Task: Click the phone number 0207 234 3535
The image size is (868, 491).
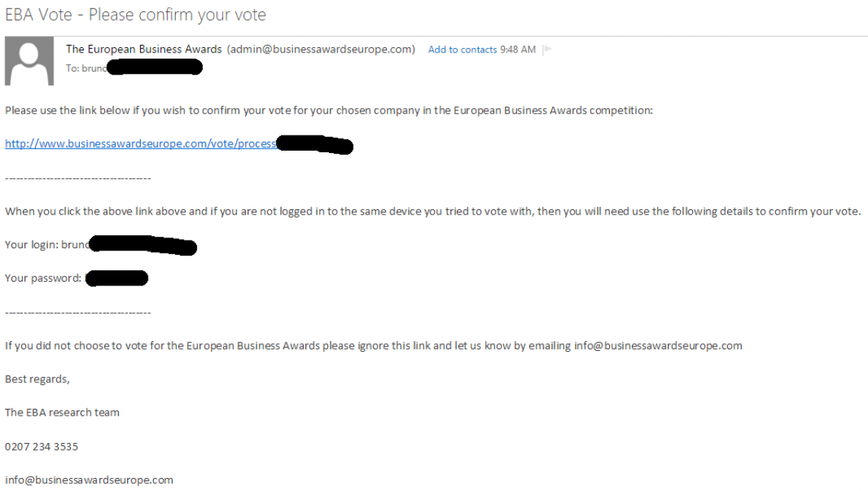Action: coord(42,447)
